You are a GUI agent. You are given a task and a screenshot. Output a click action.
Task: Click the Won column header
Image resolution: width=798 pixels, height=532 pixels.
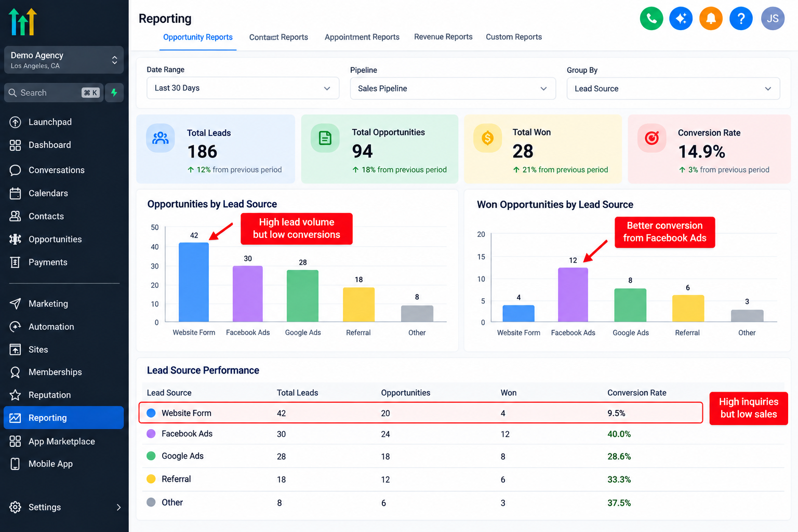(509, 393)
